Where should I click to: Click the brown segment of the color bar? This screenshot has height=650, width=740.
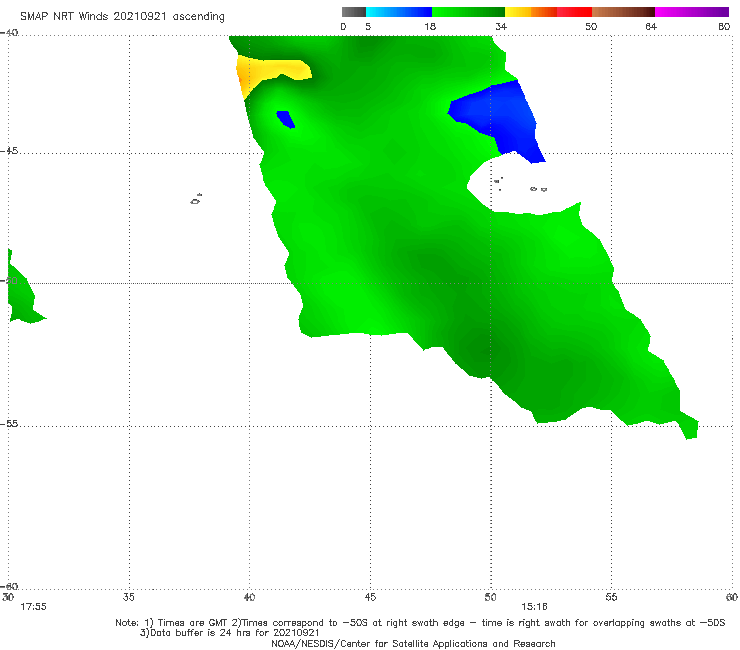[x=623, y=12]
